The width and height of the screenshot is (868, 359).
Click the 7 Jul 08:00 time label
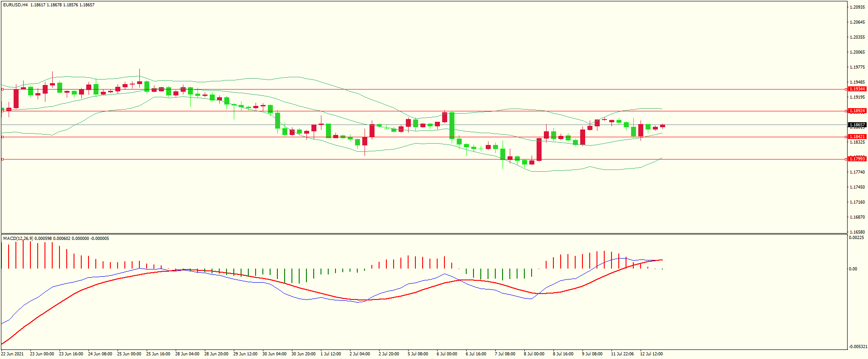[505, 354]
